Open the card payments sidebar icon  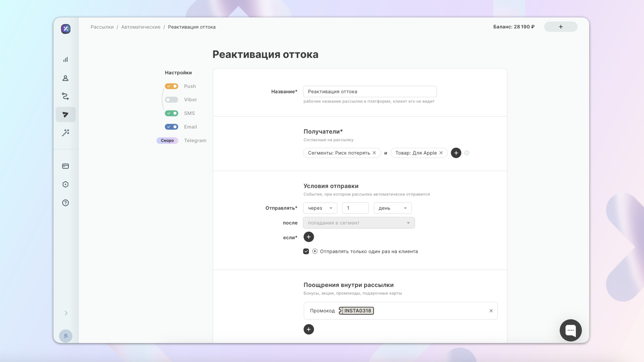point(65,166)
